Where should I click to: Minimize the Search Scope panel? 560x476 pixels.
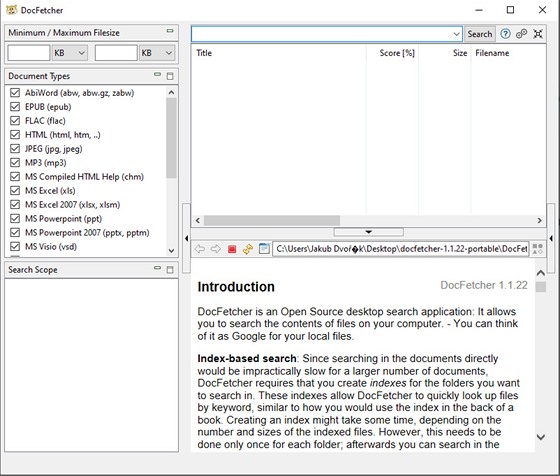click(157, 268)
